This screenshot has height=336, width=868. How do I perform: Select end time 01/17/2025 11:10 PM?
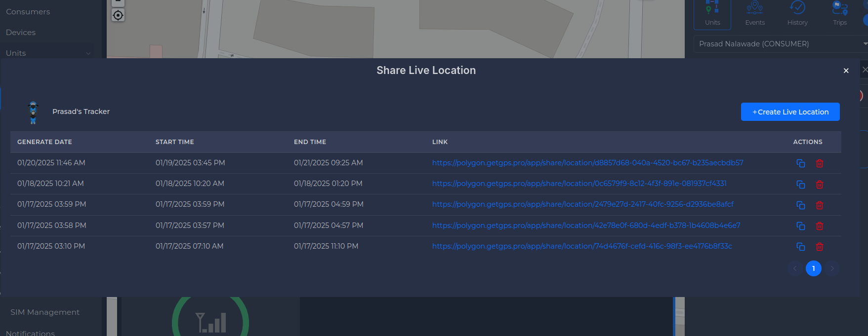[326, 246]
